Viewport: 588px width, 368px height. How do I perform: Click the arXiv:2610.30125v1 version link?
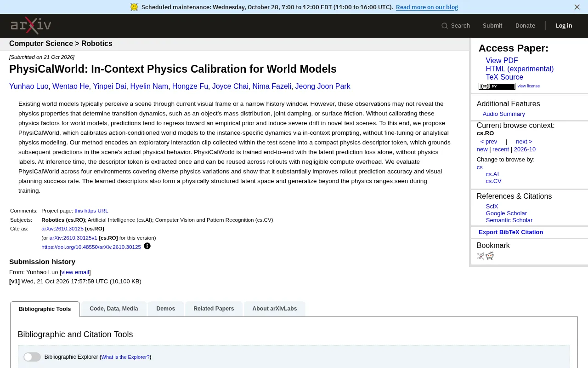click(73, 238)
